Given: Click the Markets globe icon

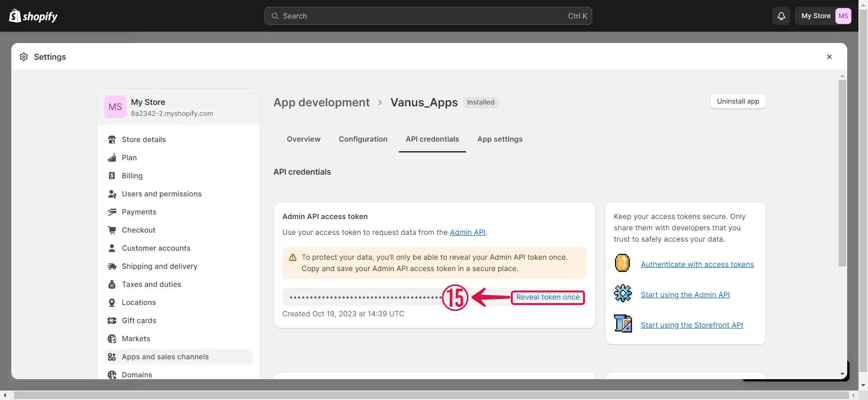Looking at the screenshot, I should 112,338.
